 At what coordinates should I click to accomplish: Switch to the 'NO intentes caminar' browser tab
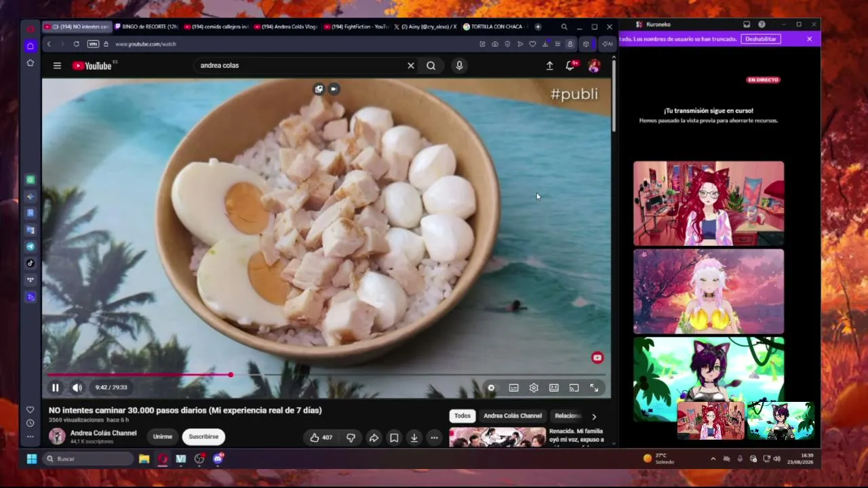pos(77,27)
